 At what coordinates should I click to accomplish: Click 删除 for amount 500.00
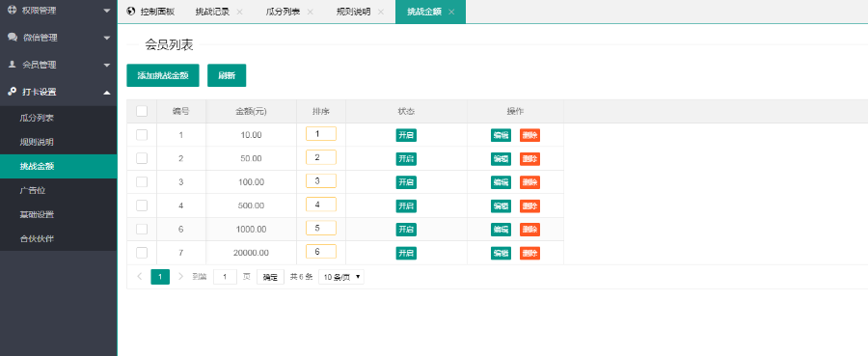click(529, 205)
